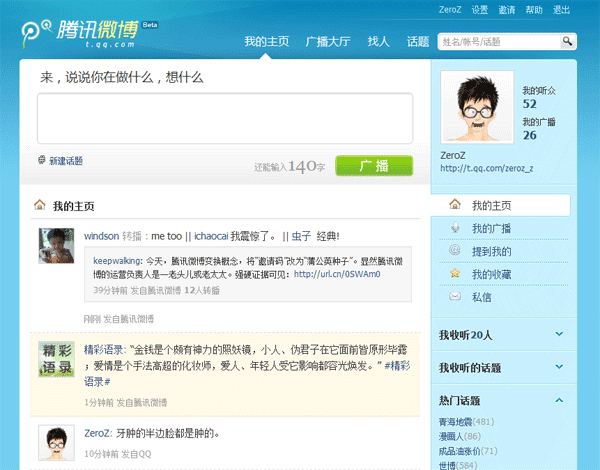Open ZeroZ author link in feed
The width and height of the screenshot is (600, 470).
tap(97, 433)
